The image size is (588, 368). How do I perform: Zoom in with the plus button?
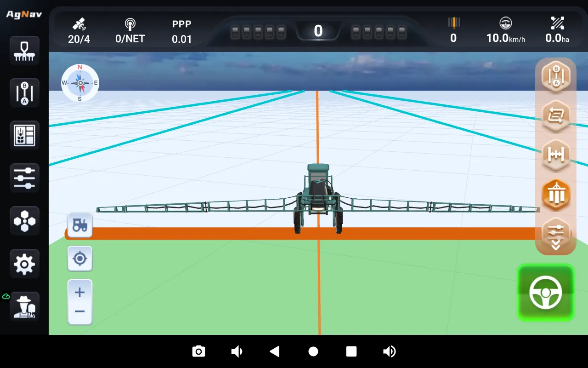coord(80,292)
